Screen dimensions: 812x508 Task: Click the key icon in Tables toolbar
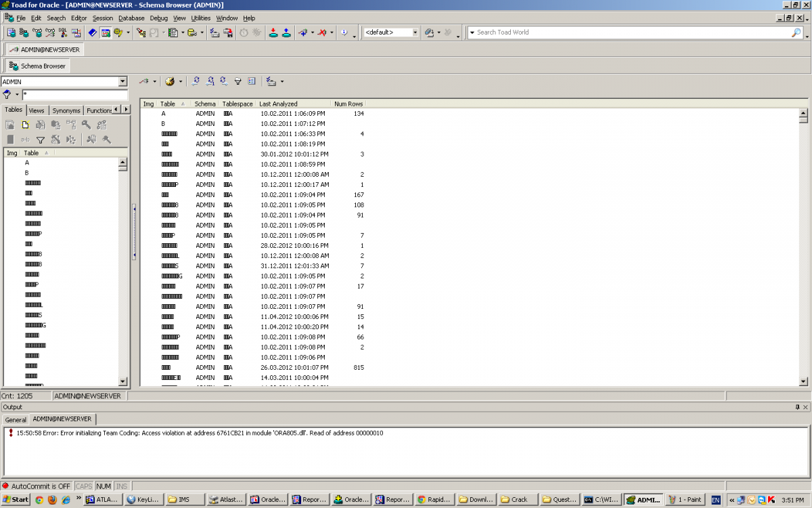(x=86, y=125)
